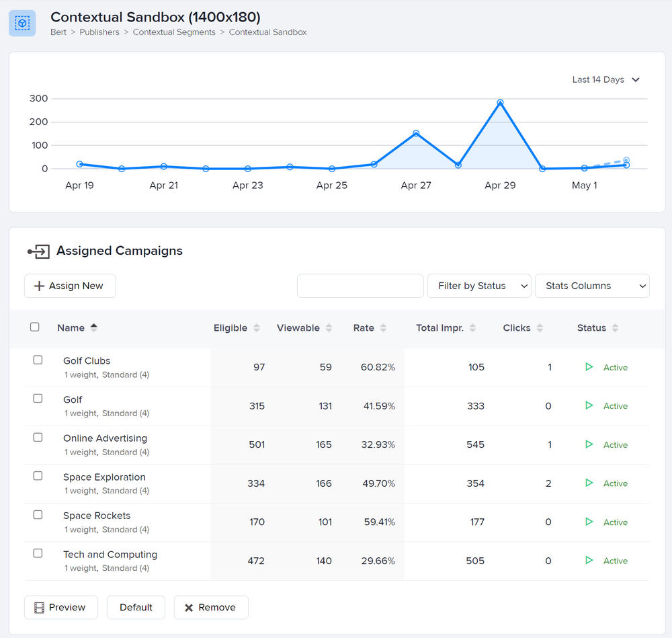Click the 334 eligible value
This screenshot has width=672, height=638.
[x=256, y=483]
